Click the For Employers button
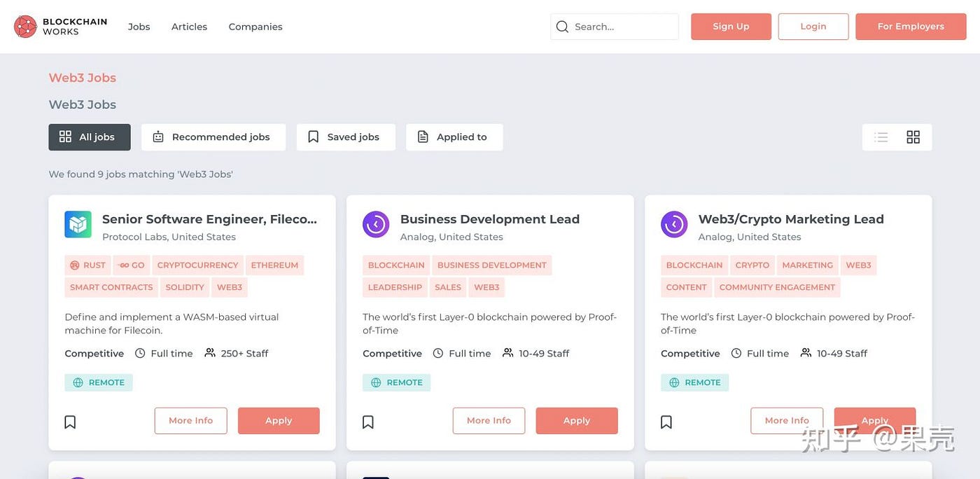The width and height of the screenshot is (980, 479). click(911, 27)
